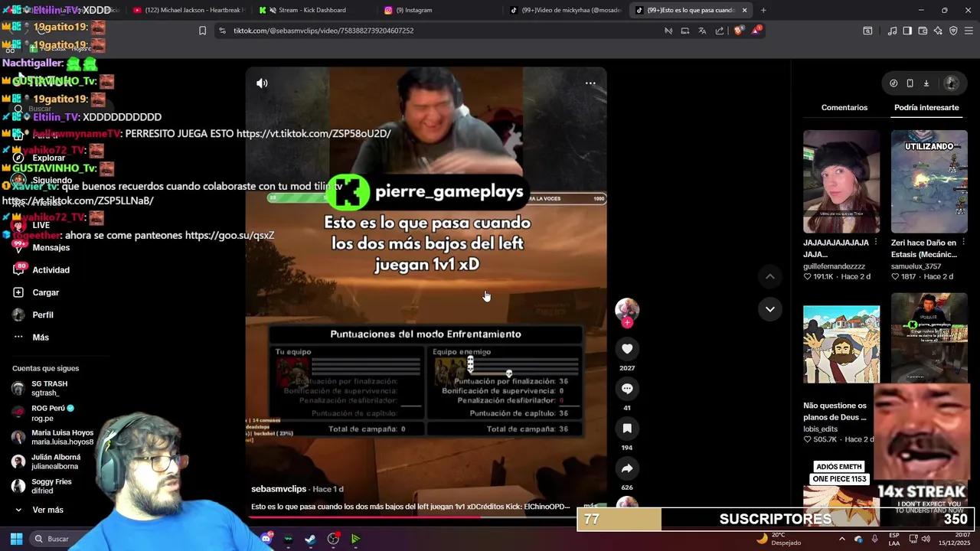
Task: Follow creator via red plus badge
Action: (627, 323)
